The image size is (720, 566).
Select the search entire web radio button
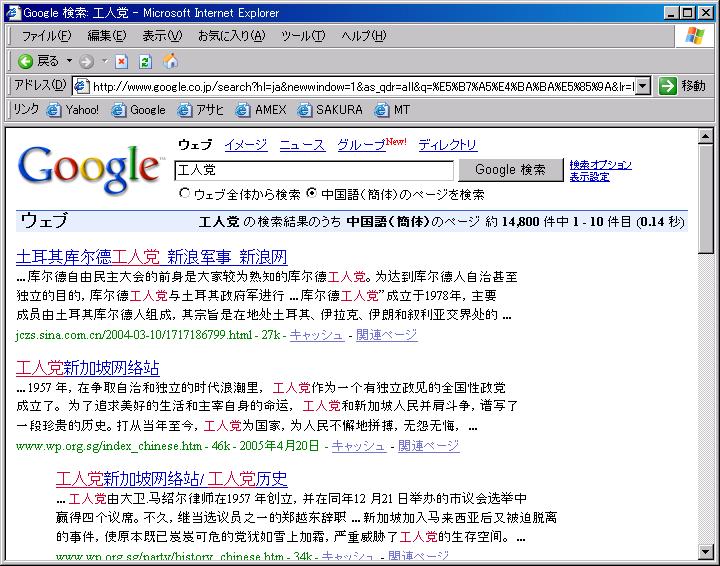184,194
